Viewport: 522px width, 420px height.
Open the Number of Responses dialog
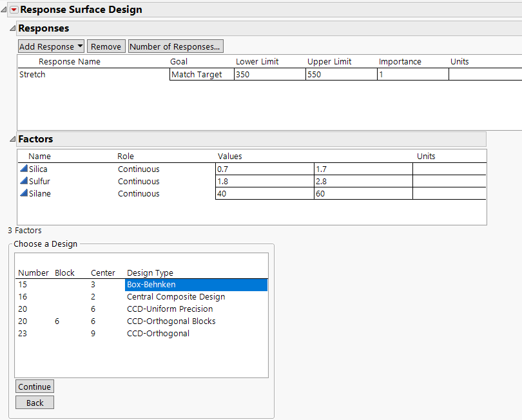point(175,46)
